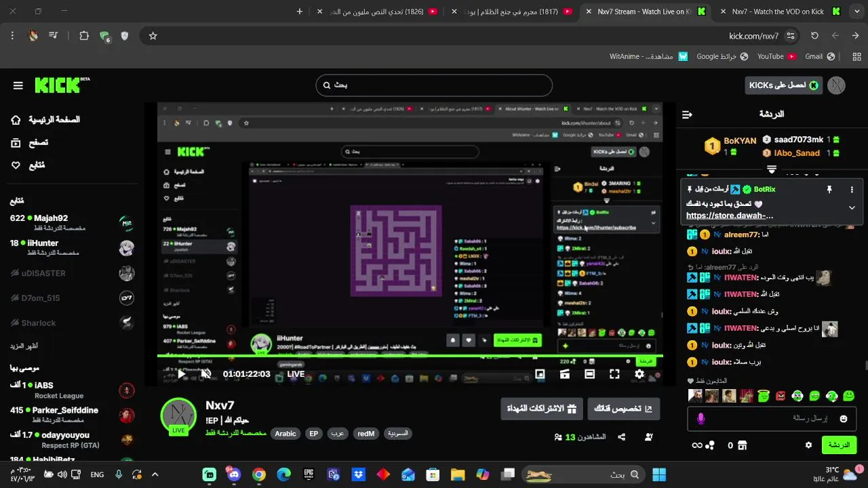The width and height of the screenshot is (868, 488).
Task: Select the السعودية tag
Action: click(x=398, y=434)
